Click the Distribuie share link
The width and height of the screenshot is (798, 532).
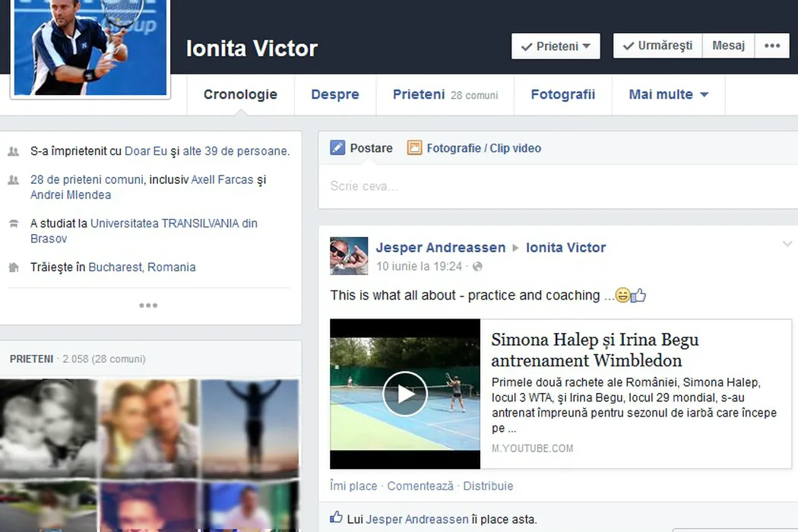click(x=488, y=486)
